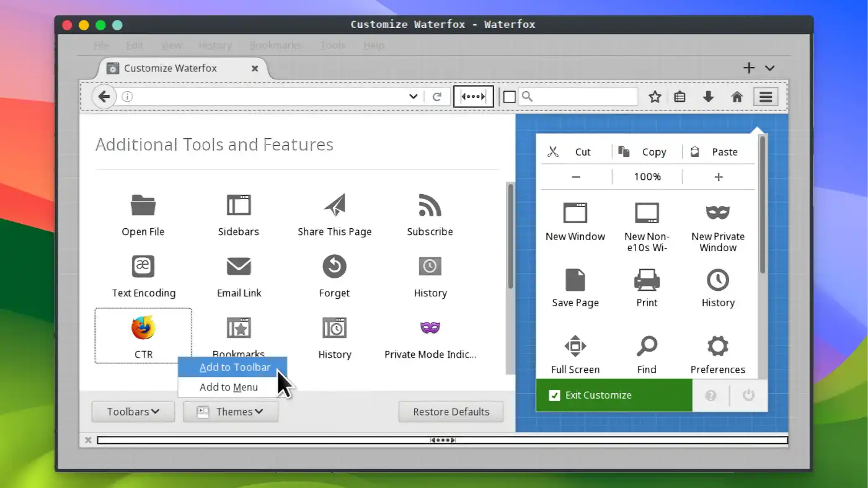Open the tab overview chevron
This screenshot has width=868, height=488.
tap(769, 68)
